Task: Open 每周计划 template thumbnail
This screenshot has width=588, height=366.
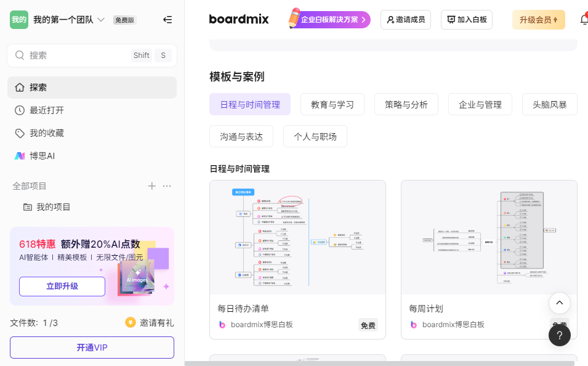Action: [x=489, y=237]
